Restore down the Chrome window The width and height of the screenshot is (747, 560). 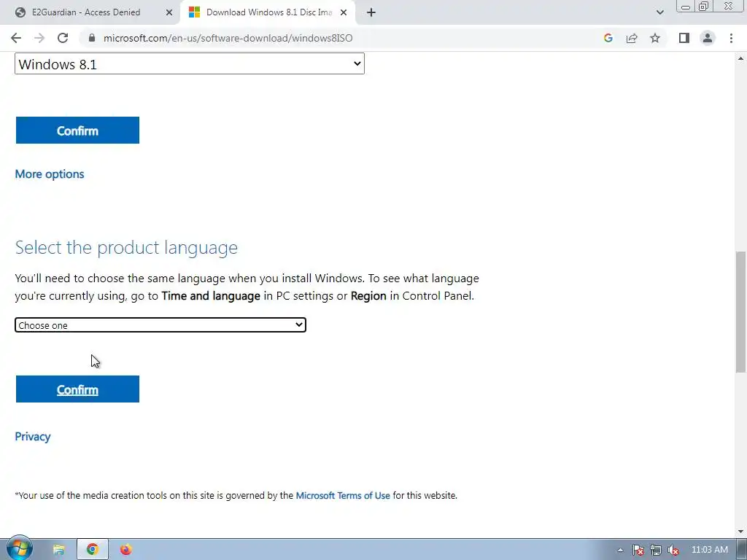pyautogui.click(x=703, y=7)
